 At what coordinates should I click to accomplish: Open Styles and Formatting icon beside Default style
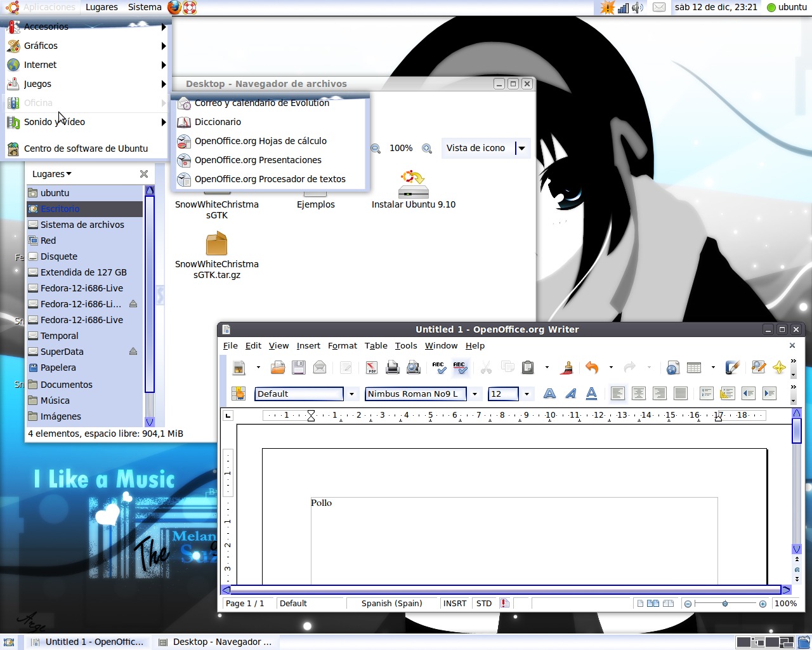239,394
